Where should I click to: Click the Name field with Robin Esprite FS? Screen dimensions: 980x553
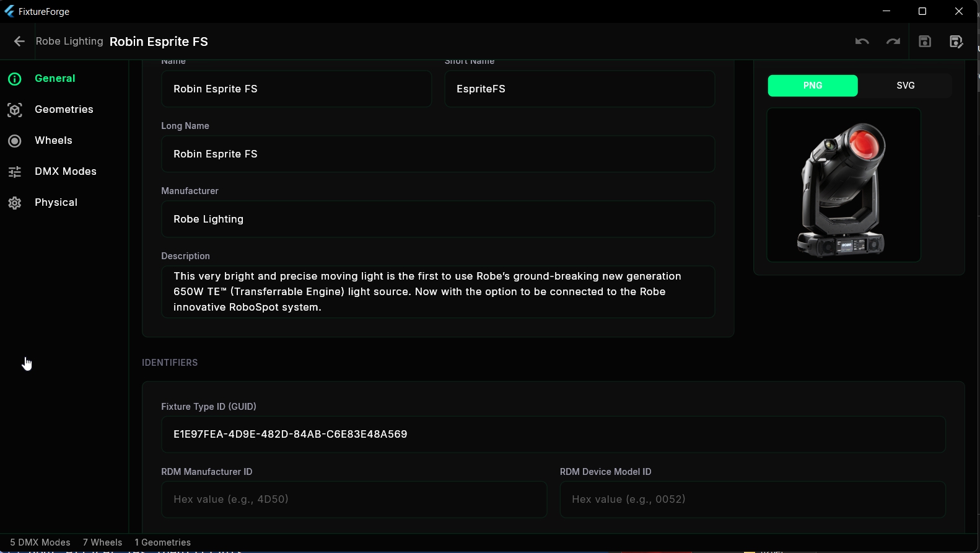click(296, 89)
